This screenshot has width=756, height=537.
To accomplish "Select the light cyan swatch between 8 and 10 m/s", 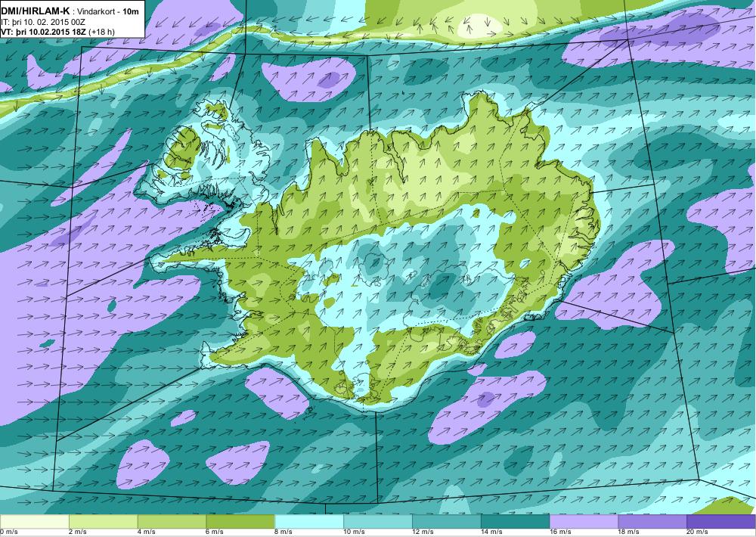I will pos(309,521).
